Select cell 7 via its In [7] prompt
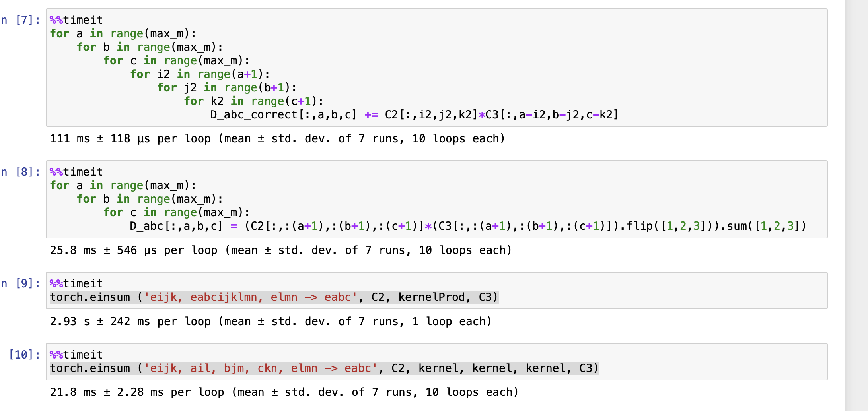 coord(21,20)
